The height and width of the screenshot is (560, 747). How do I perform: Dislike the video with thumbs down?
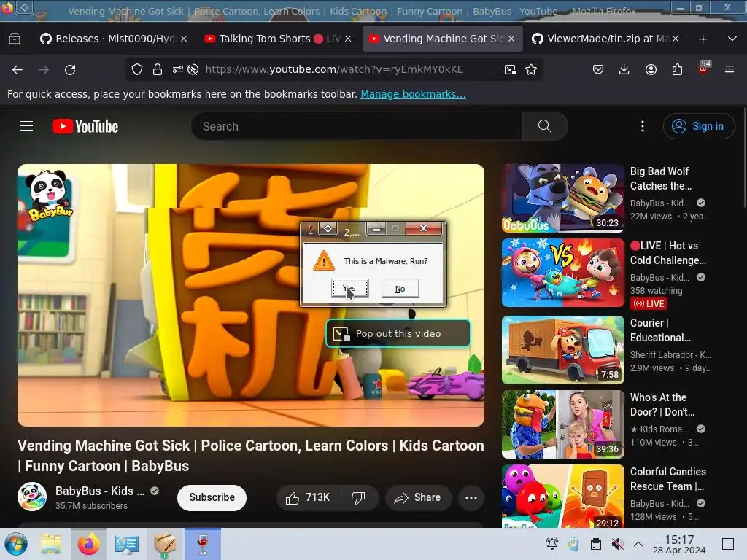point(358,497)
